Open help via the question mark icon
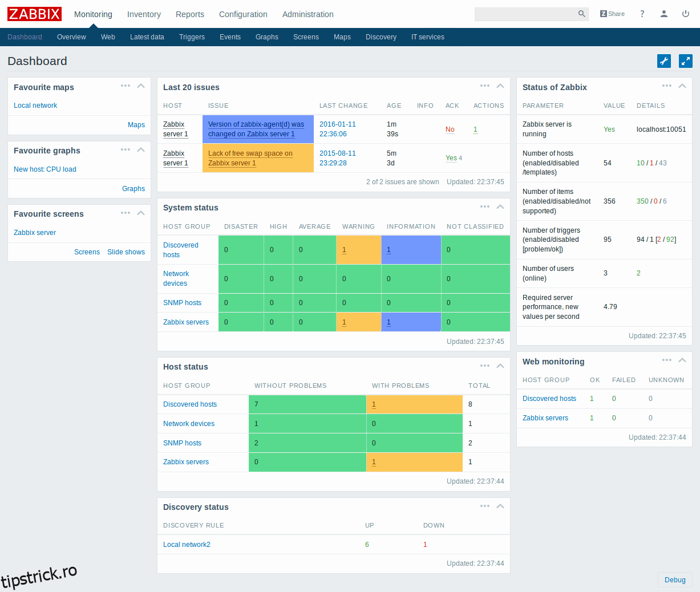Viewport: 700px width, 592px height. [642, 14]
